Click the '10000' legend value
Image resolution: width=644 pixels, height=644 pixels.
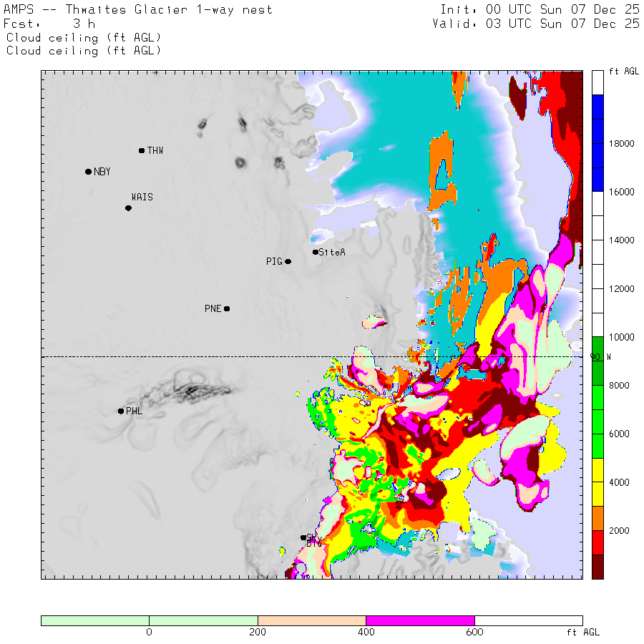click(x=621, y=337)
